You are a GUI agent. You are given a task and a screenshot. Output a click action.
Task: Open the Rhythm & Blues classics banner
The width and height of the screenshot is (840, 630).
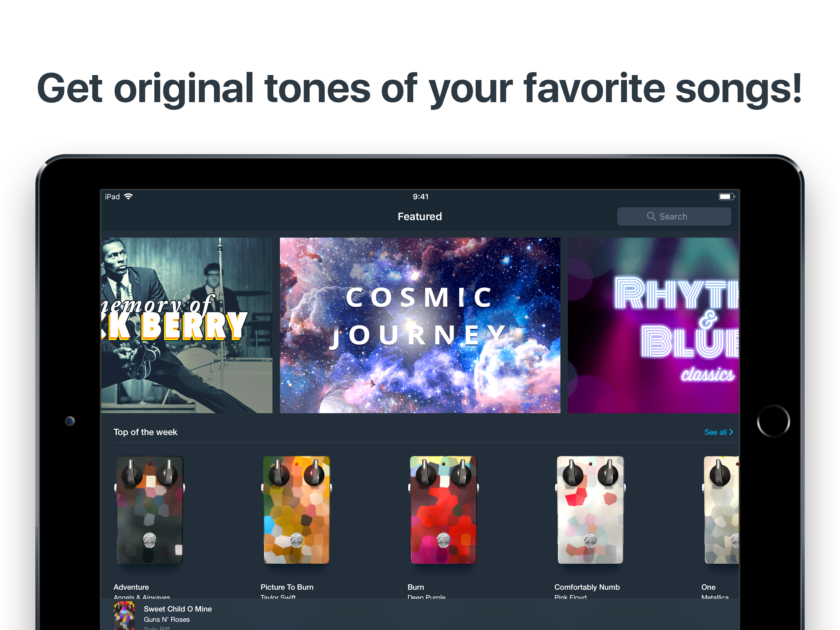click(653, 325)
